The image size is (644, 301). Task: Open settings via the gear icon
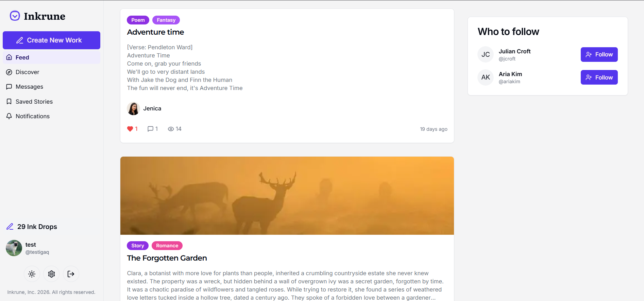click(51, 274)
